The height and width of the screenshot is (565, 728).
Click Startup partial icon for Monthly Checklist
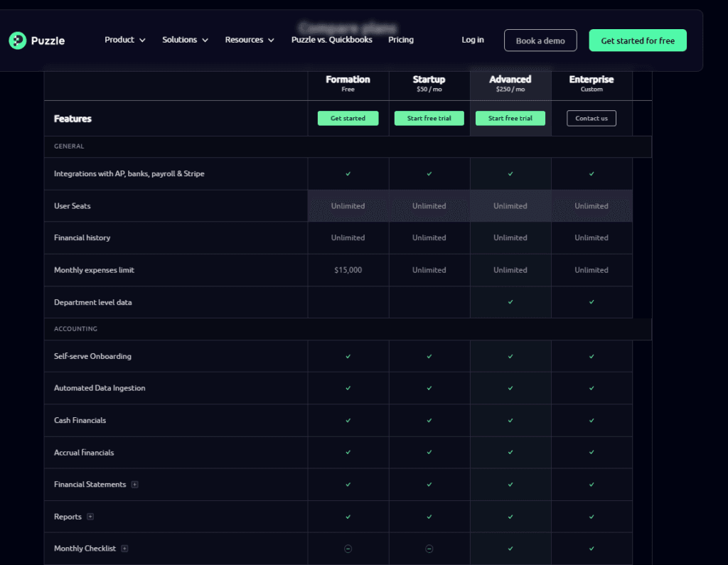[429, 549]
